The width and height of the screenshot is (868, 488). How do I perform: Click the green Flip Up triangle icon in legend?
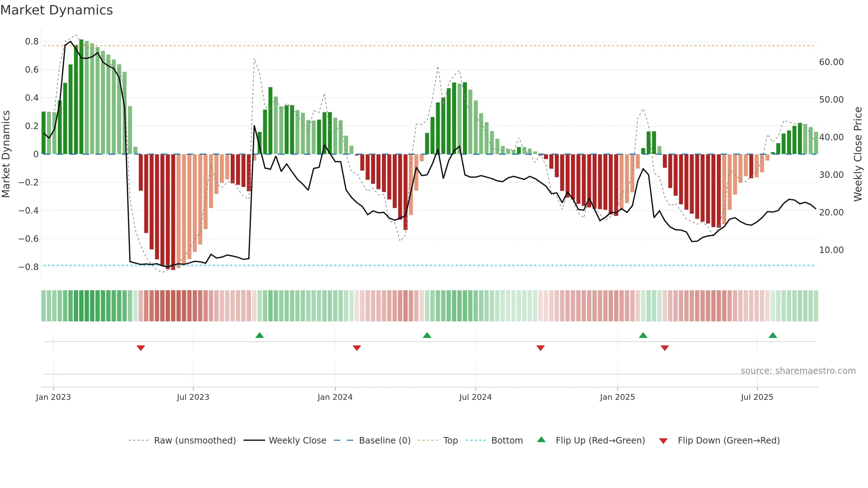tap(541, 440)
